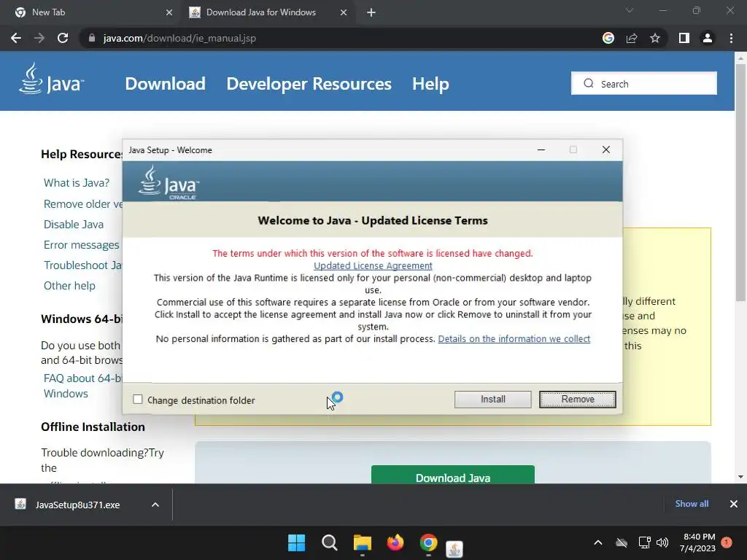Screen dimensions: 747x560
Task: Open network settings tray icon
Action: (644, 542)
